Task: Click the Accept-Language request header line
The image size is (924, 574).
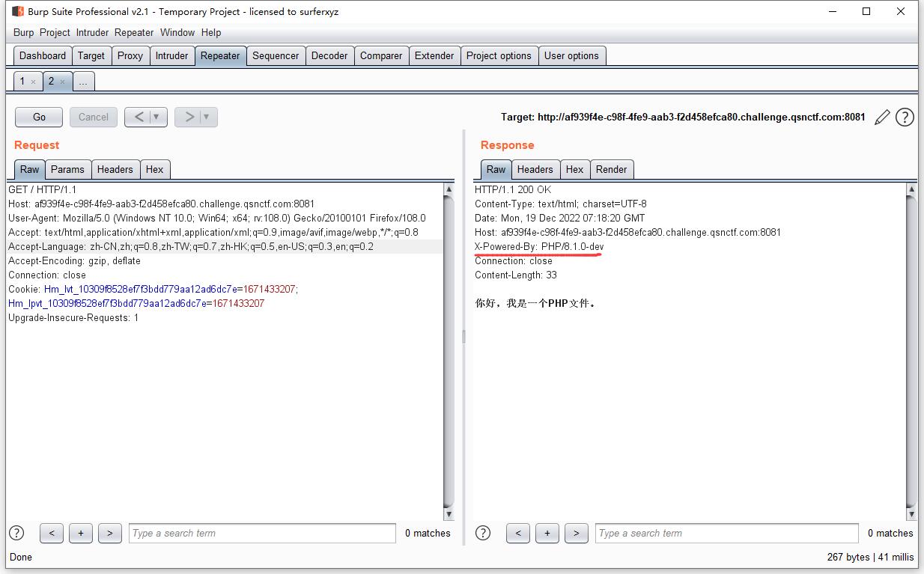Action: pos(191,246)
